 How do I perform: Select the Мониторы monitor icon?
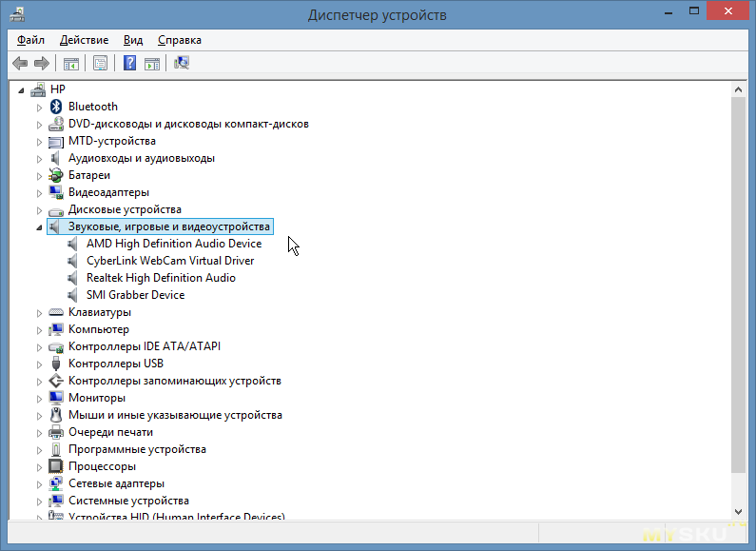pos(56,398)
